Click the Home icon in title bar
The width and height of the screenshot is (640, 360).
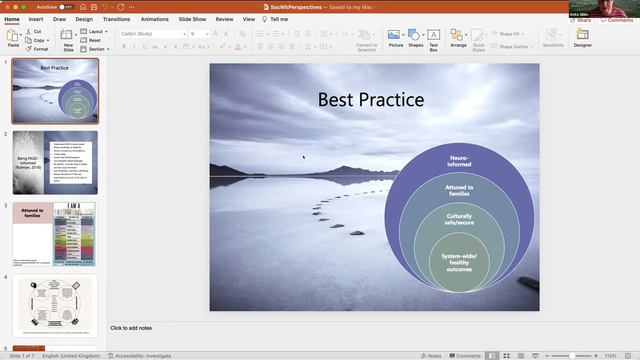[83, 7]
